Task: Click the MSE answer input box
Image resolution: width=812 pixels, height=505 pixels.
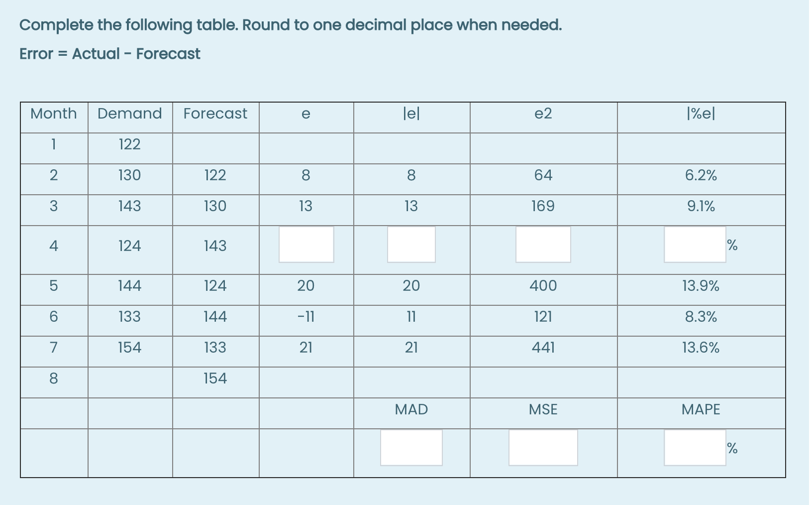Action: [543, 448]
